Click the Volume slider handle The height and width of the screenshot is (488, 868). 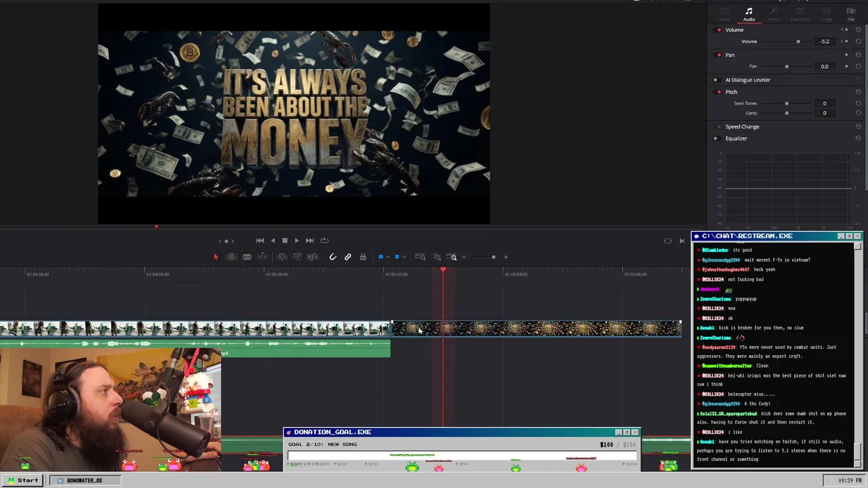tap(798, 41)
